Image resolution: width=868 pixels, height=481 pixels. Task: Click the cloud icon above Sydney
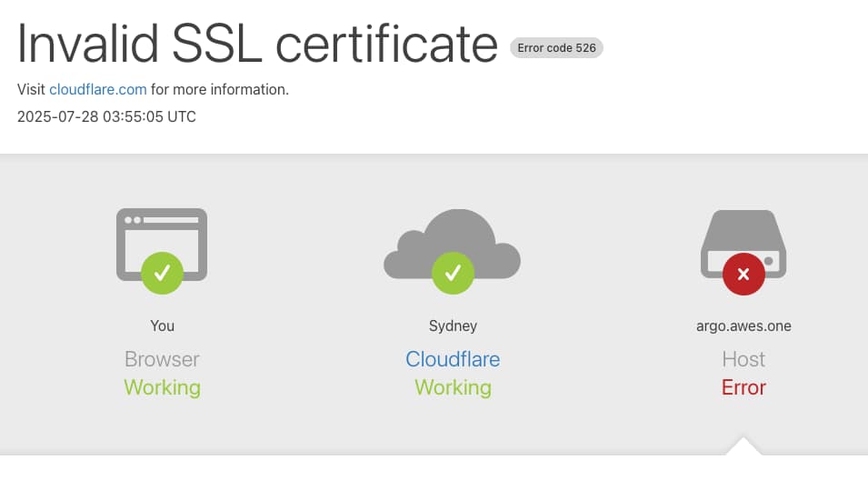click(453, 244)
